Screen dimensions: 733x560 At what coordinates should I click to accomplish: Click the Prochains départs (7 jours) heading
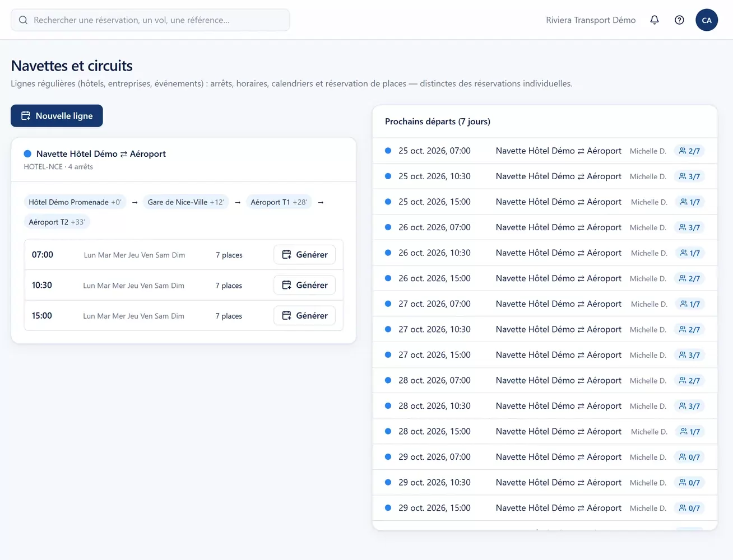[x=438, y=122]
